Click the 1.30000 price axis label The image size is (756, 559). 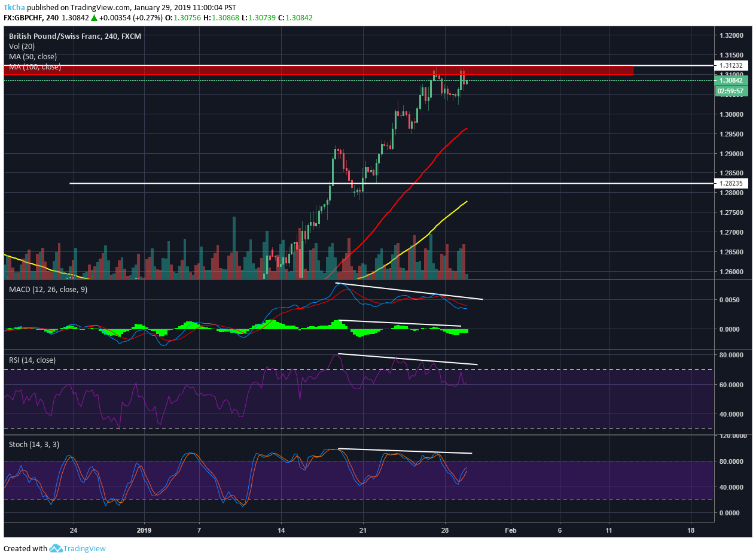pyautogui.click(x=731, y=114)
